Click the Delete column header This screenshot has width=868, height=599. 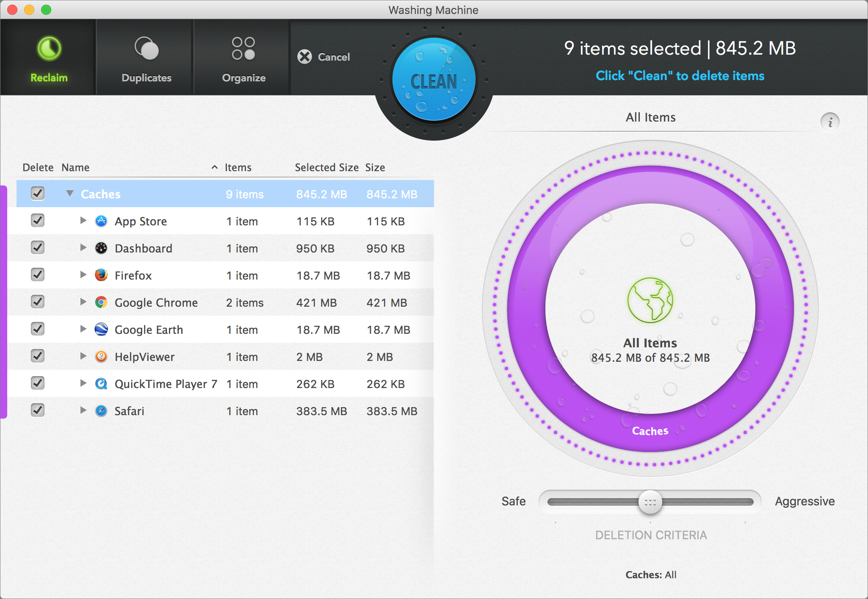(38, 167)
